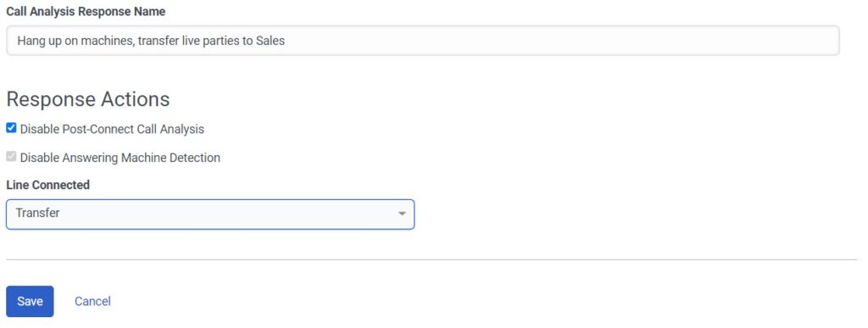868x328 pixels.
Task: Check the Disable Post-Connect Call Analysis checkbox
Action: (x=11, y=128)
